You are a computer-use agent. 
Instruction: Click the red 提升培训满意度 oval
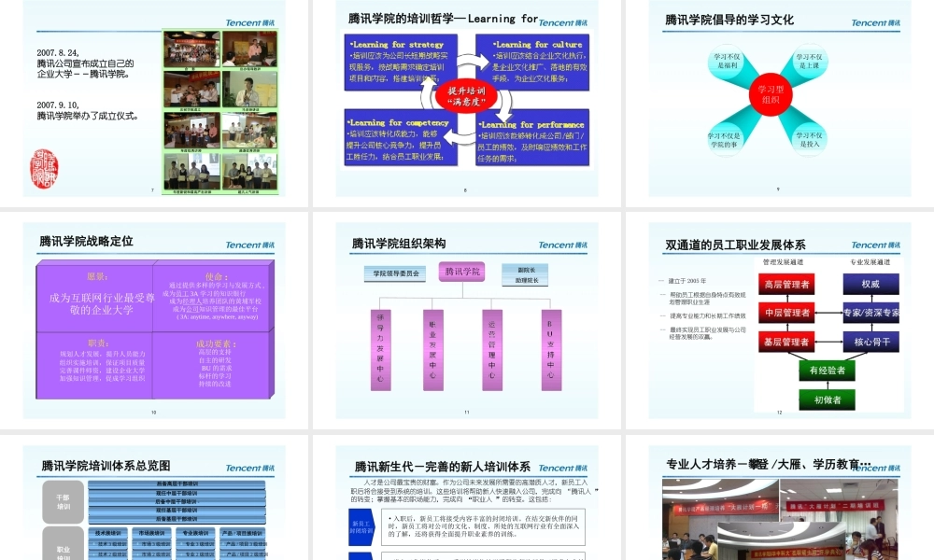click(466, 96)
